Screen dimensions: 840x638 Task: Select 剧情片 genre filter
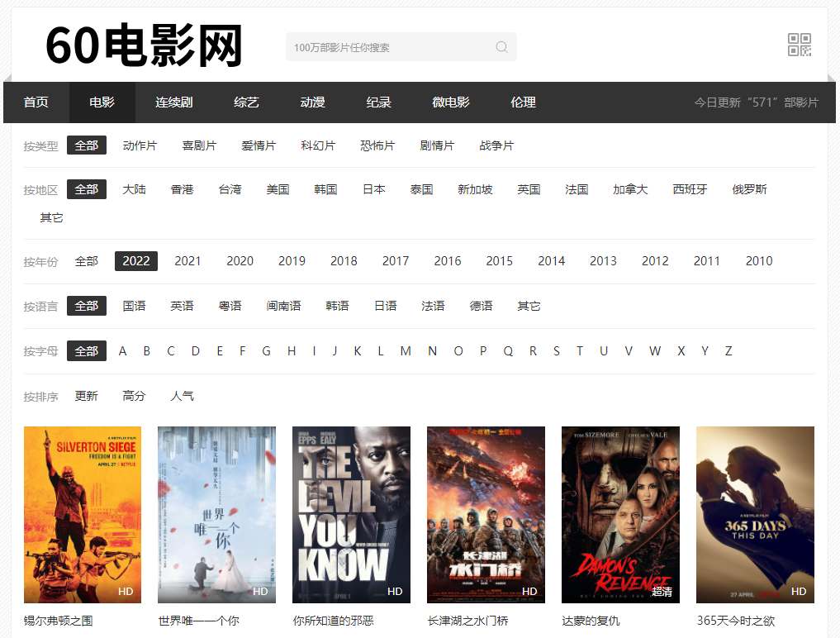pyautogui.click(x=437, y=145)
